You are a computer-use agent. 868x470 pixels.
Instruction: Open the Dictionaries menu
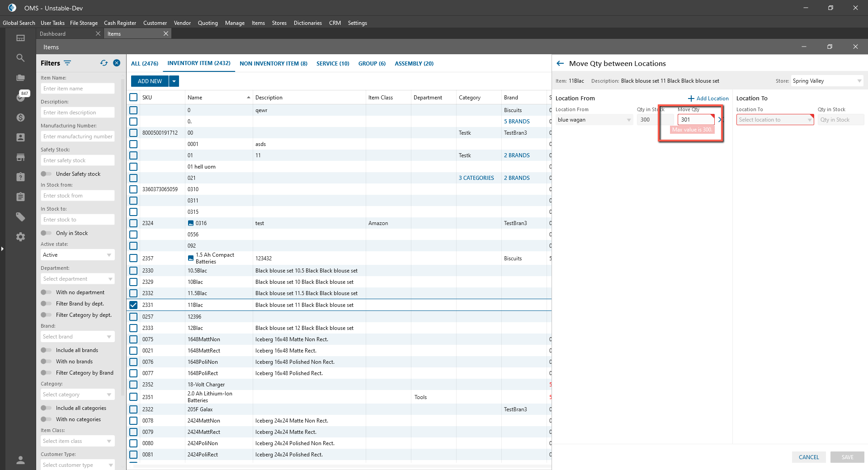click(307, 23)
